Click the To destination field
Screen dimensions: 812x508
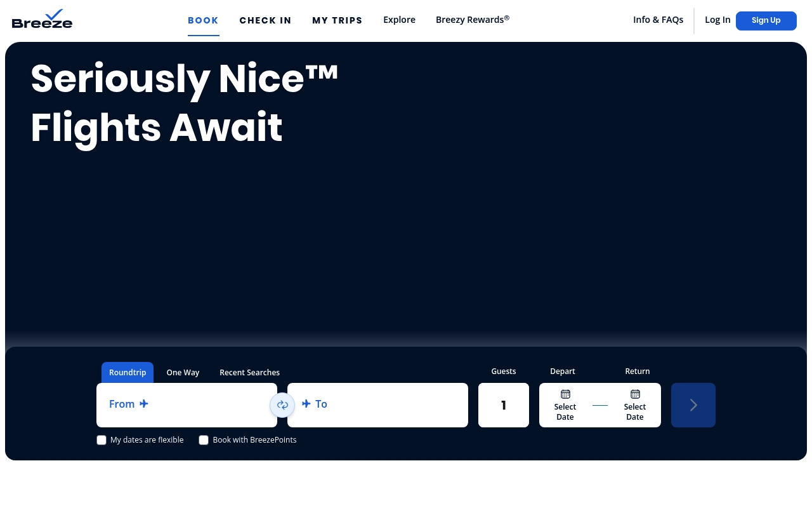pyautogui.click(x=377, y=405)
